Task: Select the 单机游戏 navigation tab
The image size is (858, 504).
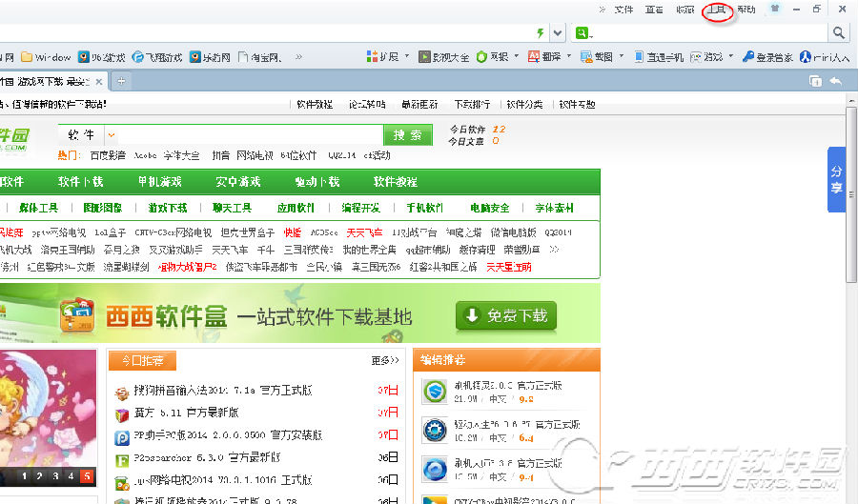Action: pyautogui.click(x=159, y=181)
